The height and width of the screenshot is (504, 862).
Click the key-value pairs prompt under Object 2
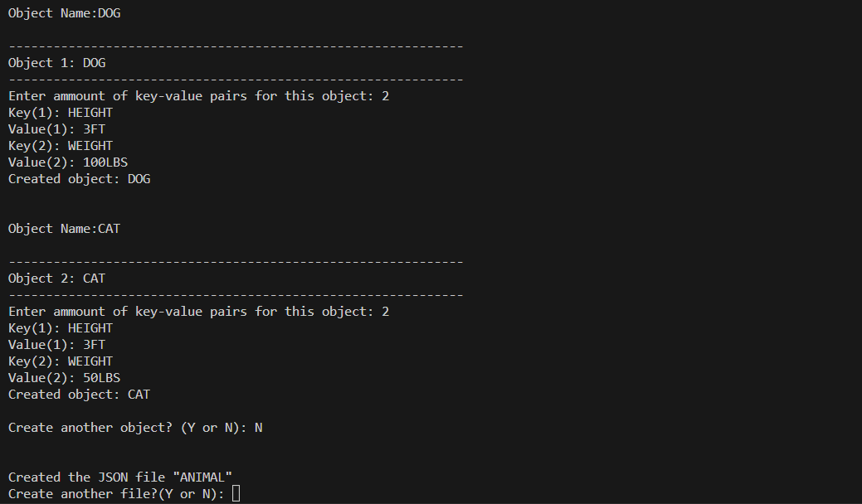[x=198, y=312]
